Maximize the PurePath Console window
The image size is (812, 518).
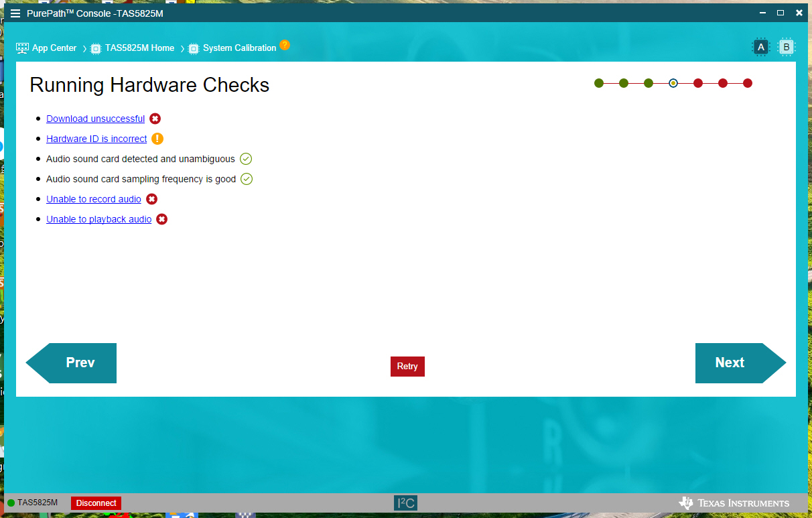coord(781,13)
